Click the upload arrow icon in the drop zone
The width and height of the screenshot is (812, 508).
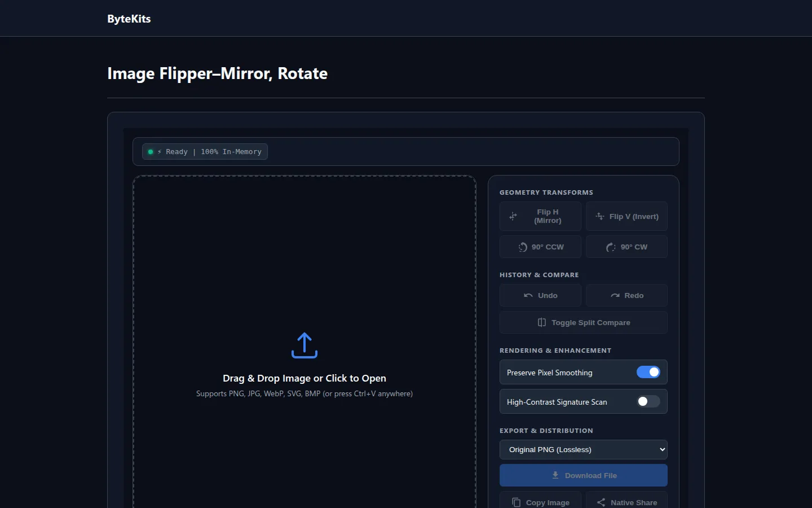(x=304, y=345)
